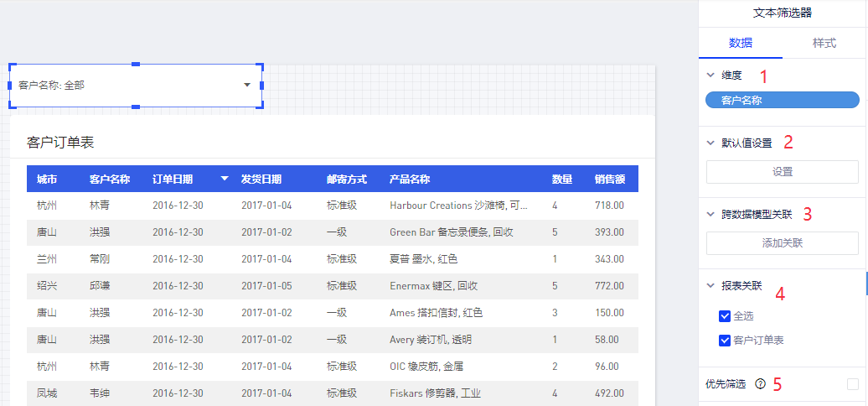The image size is (868, 406).
Task: Click the 产品名称 column header
Action: tap(410, 179)
